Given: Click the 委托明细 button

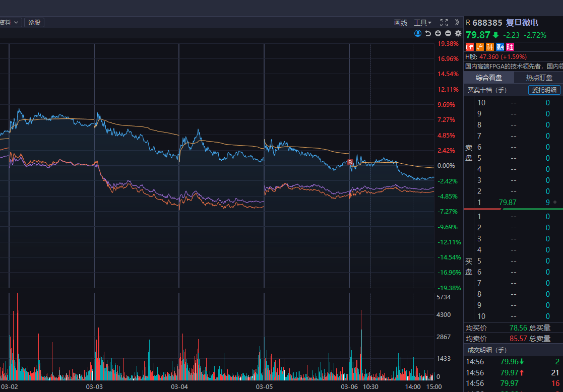Looking at the screenshot, I should tap(544, 90).
